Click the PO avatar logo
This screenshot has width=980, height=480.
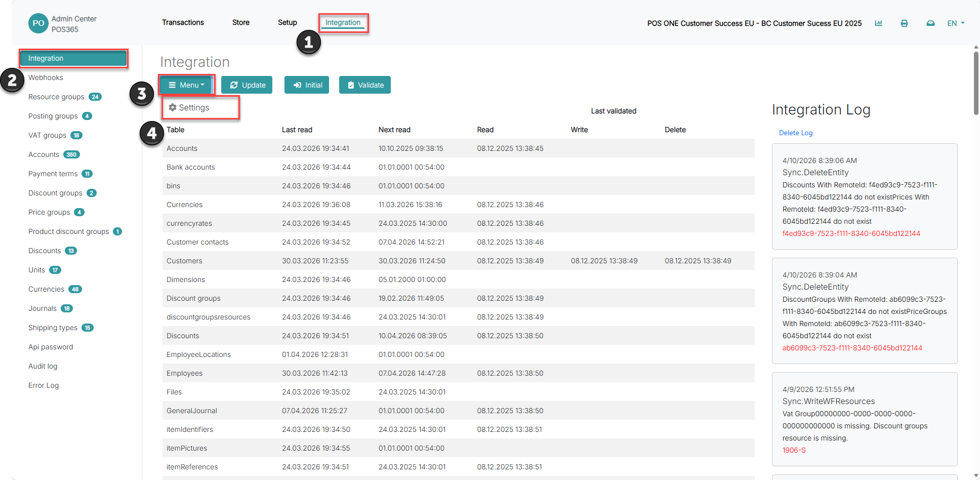pyautogui.click(x=38, y=23)
